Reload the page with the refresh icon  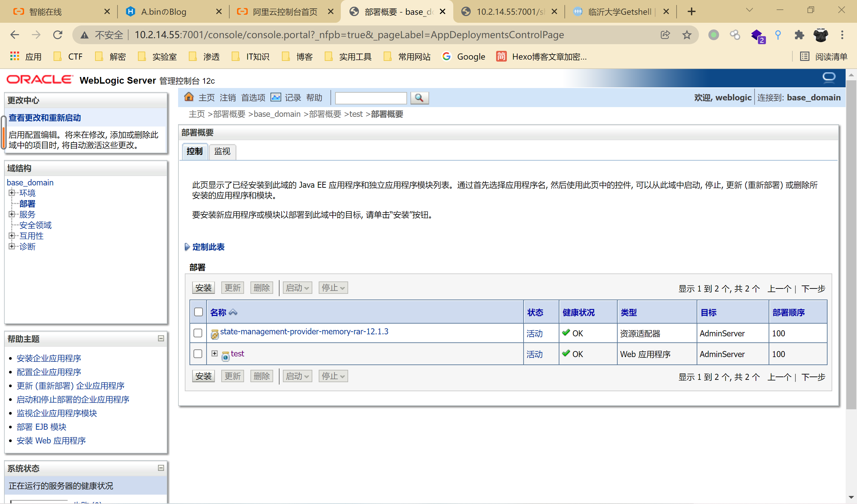58,35
